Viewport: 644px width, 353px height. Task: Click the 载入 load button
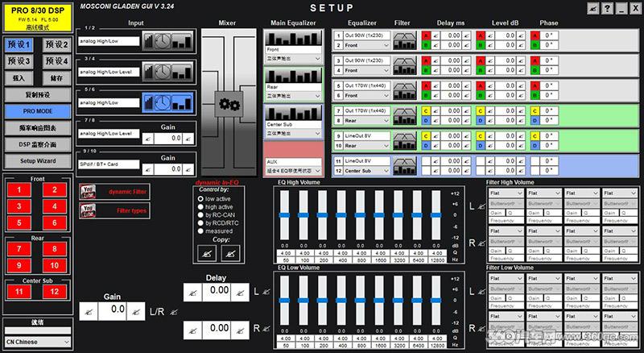(x=19, y=77)
